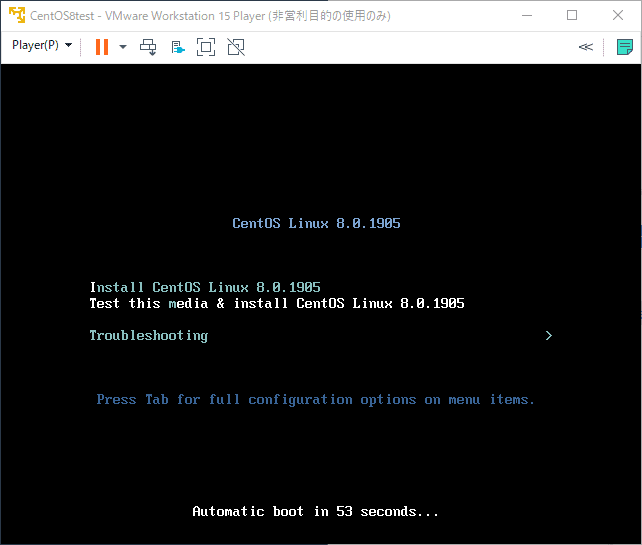Select 'Test this media & install CentOS Linux' entry
Viewport: 642px width, 545px height.
[277, 303]
